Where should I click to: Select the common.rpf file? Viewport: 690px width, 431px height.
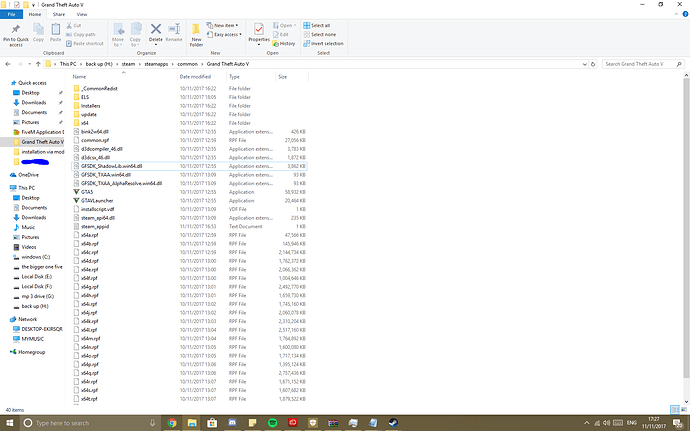95,140
